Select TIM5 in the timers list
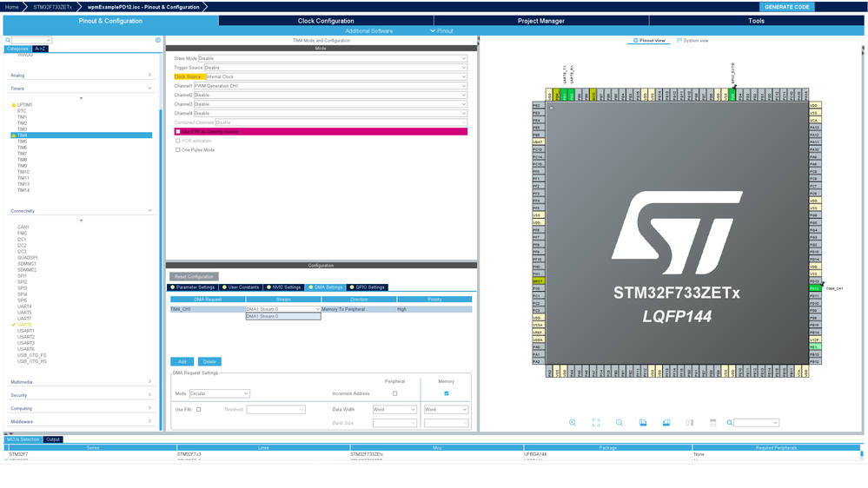The height and width of the screenshot is (488, 868). (x=22, y=142)
